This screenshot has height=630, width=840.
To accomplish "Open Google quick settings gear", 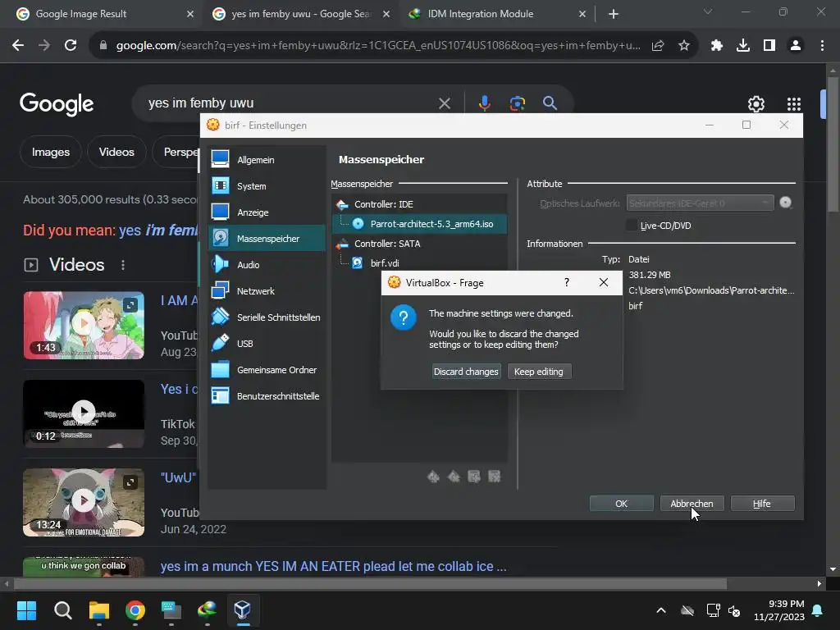I will [x=756, y=104].
